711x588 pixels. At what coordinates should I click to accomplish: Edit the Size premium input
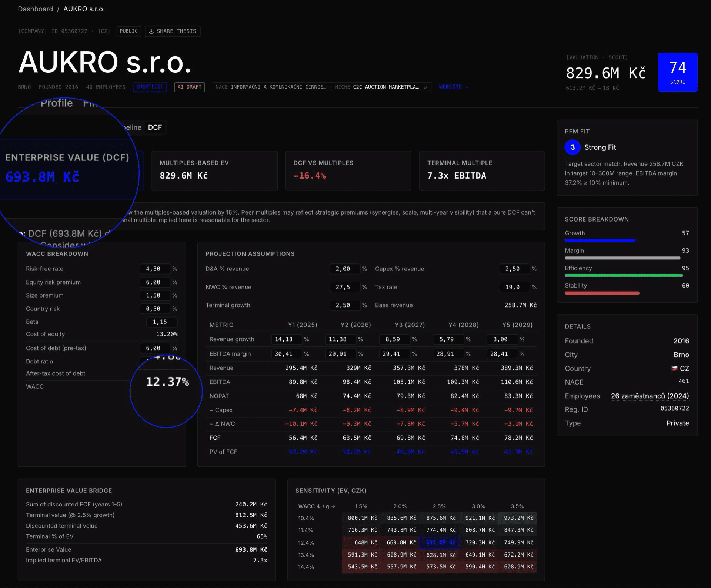coord(155,295)
